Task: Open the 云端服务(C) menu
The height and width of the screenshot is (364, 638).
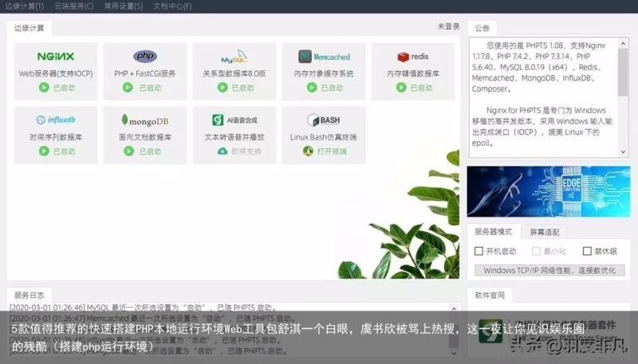Action: point(73,6)
